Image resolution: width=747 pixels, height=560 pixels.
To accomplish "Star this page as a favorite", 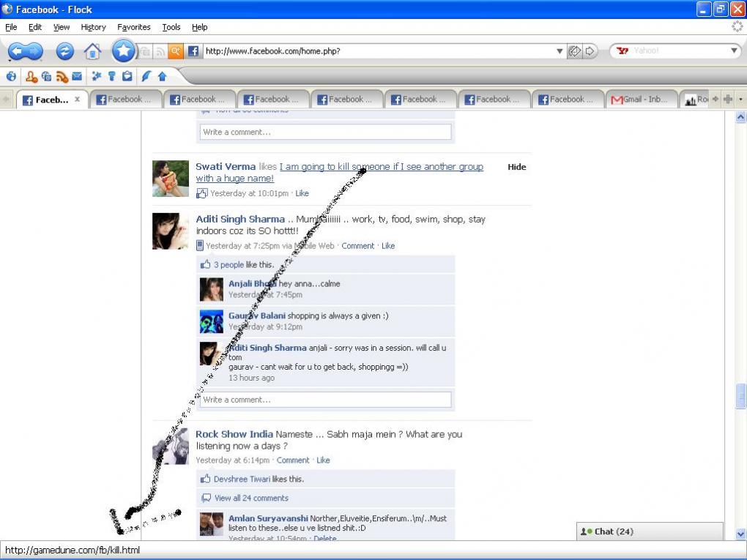I will point(123,51).
